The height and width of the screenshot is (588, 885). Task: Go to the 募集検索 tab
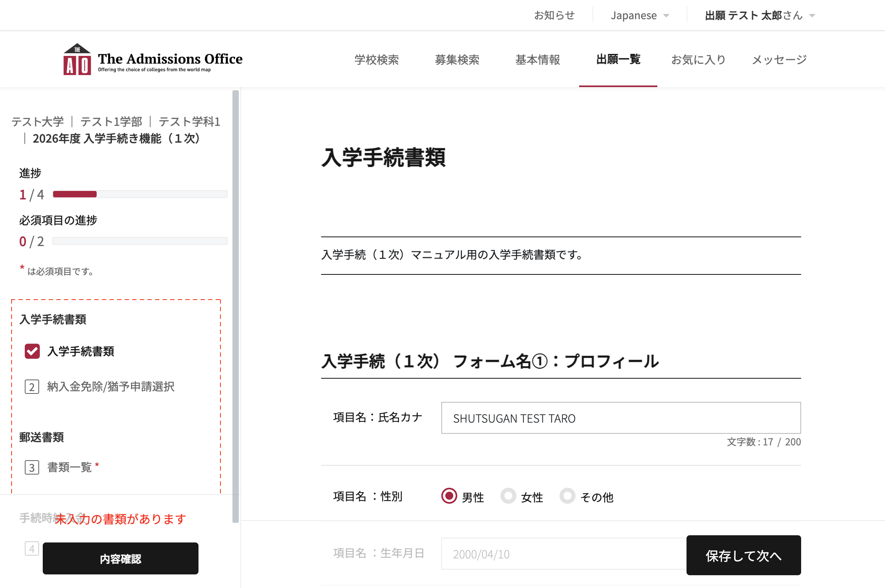457,60
